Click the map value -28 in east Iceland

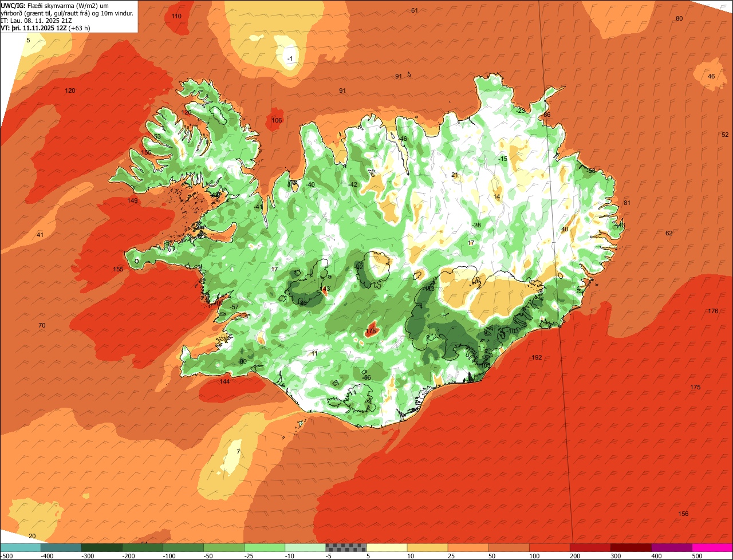(x=476, y=225)
